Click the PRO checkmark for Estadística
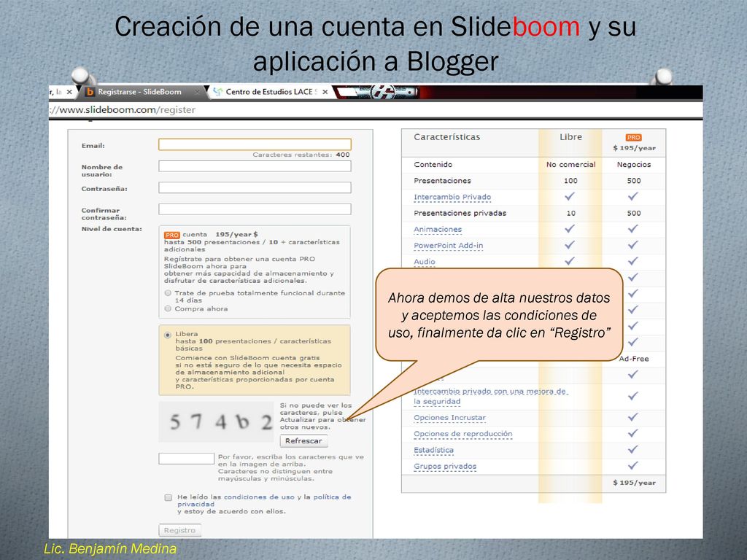The width and height of the screenshot is (747, 560). click(x=632, y=449)
